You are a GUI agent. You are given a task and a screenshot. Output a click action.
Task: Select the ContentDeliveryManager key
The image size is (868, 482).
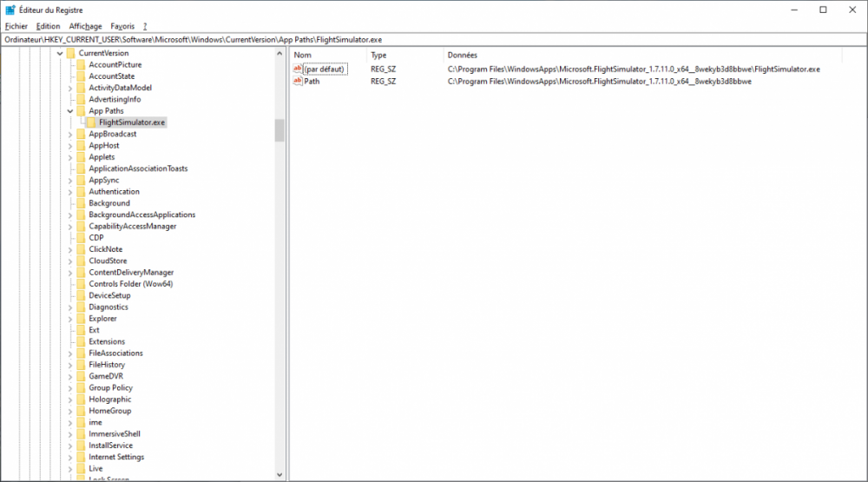click(131, 273)
